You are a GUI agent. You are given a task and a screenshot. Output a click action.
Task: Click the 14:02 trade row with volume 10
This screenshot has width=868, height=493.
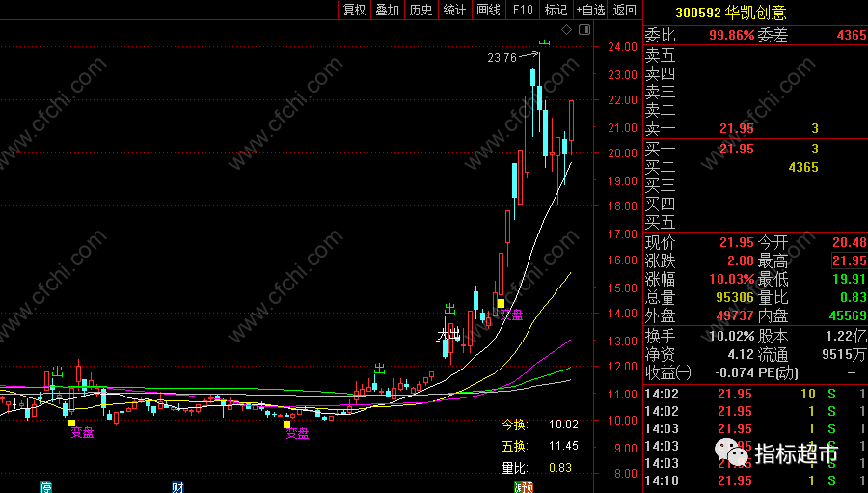tap(755, 394)
